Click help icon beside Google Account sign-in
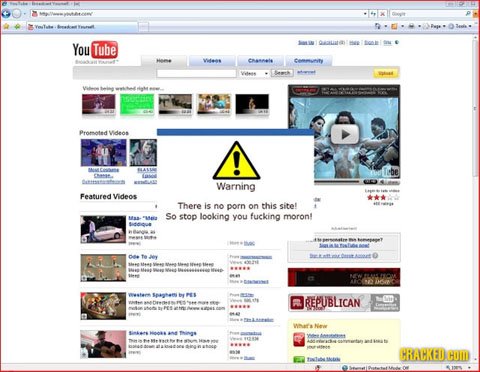Viewport: 480px width, 372px height. tap(375, 256)
